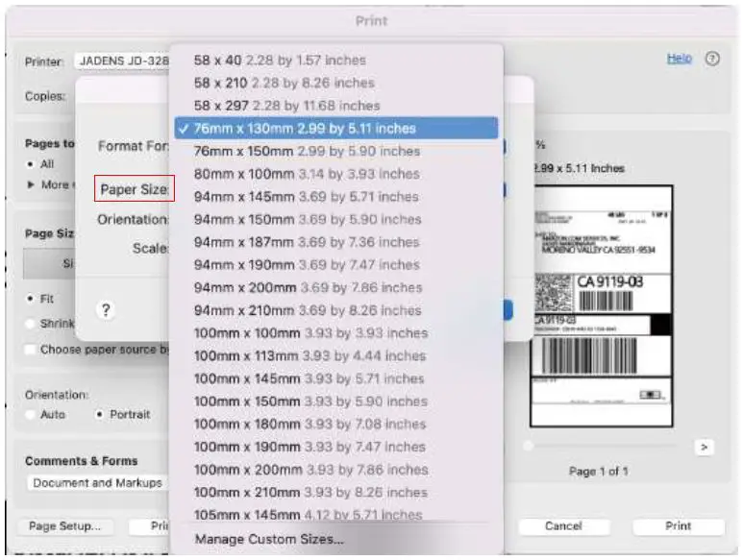Choose 76mm x 150mm paper size
The height and width of the screenshot is (560, 743).
click(x=336, y=151)
